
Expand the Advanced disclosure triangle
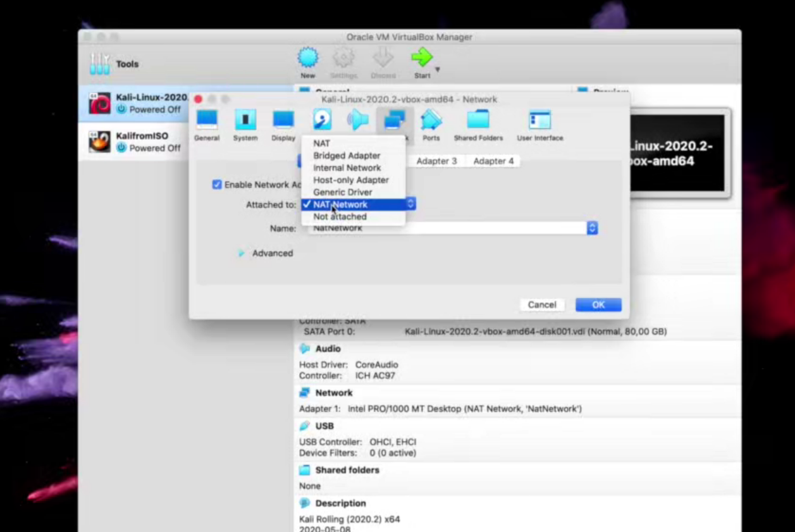242,253
